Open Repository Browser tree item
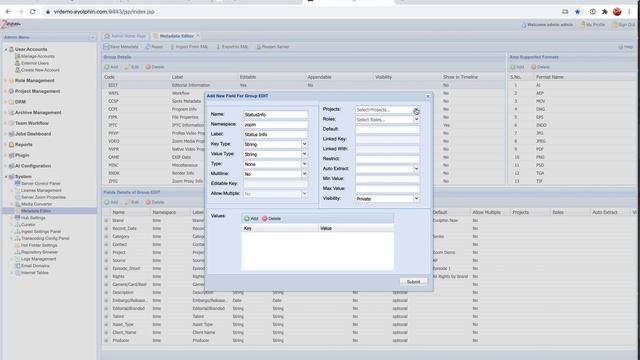Image resolution: width=640 pixels, height=360 pixels. pos(39,252)
